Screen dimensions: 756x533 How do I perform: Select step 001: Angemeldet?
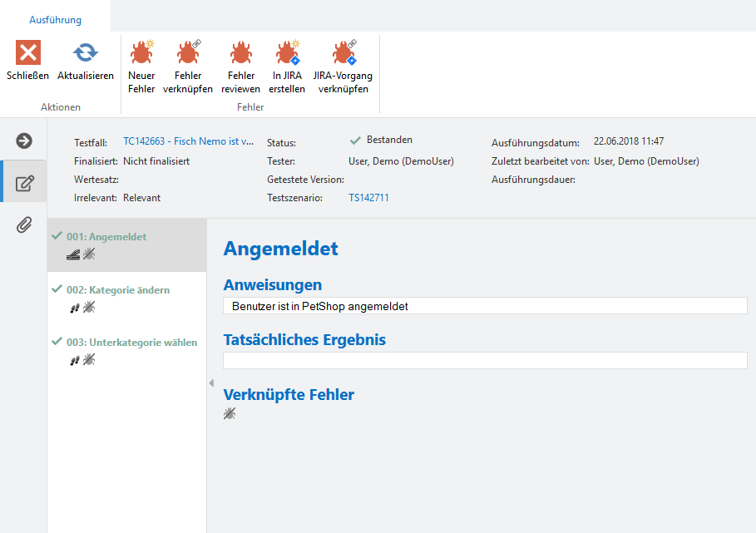tap(106, 237)
